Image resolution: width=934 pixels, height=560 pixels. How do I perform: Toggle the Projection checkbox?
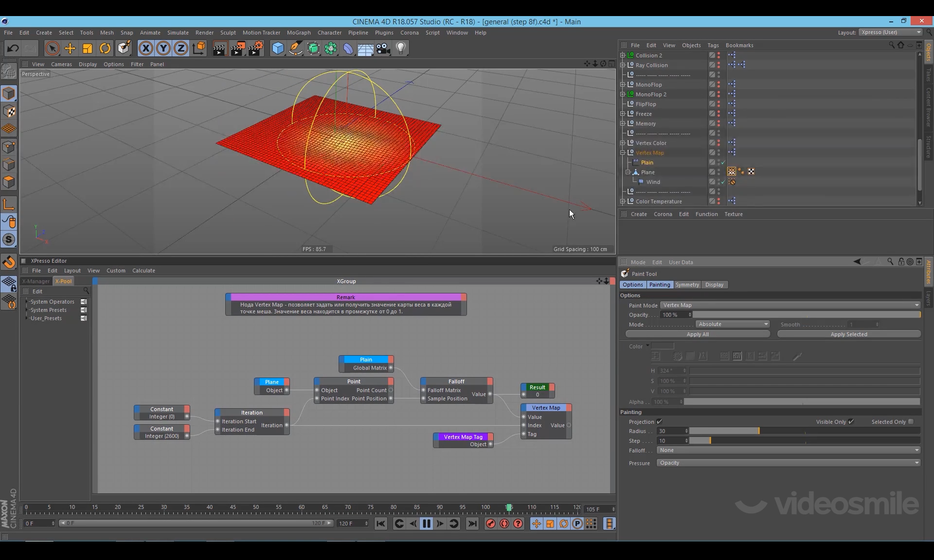[x=659, y=422]
